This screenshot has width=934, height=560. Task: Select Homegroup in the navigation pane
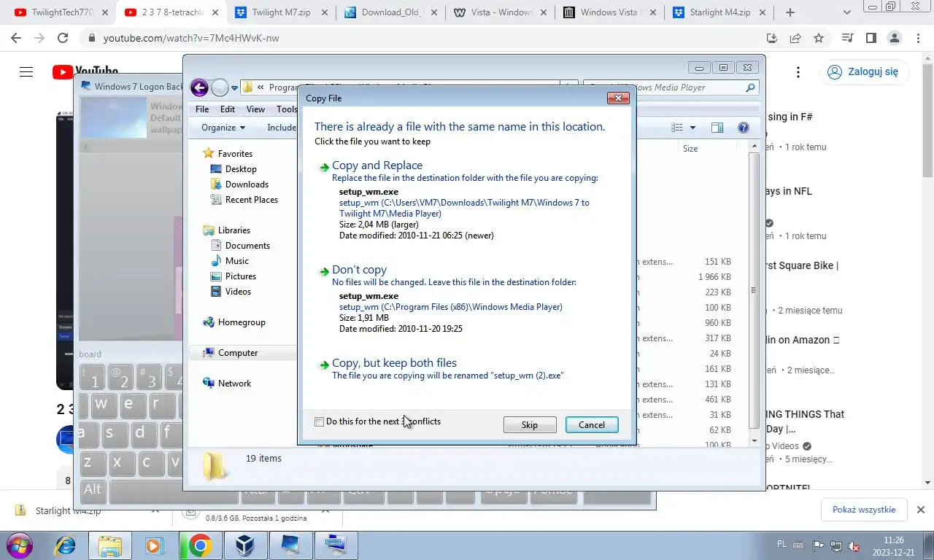coord(242,322)
